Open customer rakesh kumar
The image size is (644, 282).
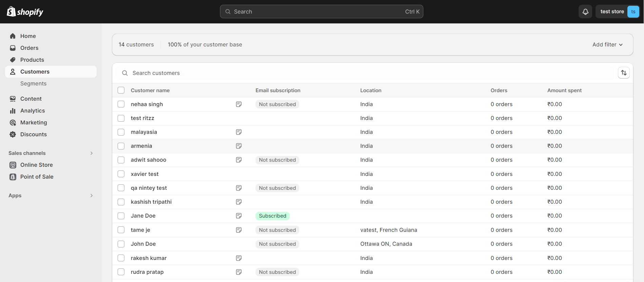point(149,258)
